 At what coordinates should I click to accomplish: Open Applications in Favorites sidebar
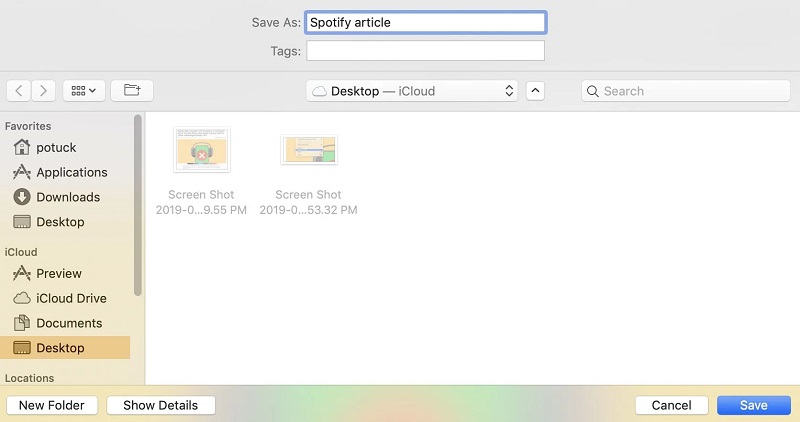pyautogui.click(x=65, y=172)
